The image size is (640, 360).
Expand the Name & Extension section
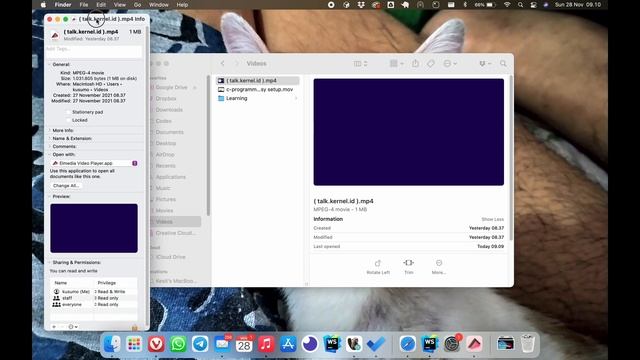pos(50,138)
